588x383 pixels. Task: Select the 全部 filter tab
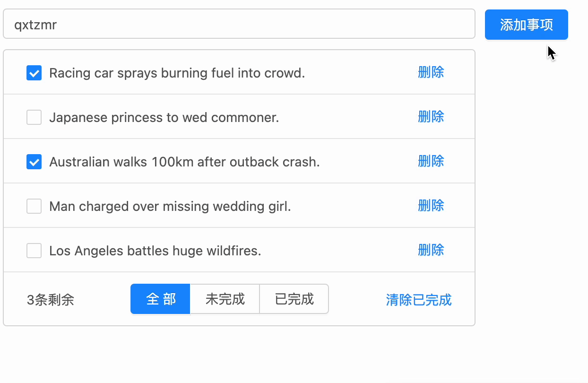tap(161, 299)
